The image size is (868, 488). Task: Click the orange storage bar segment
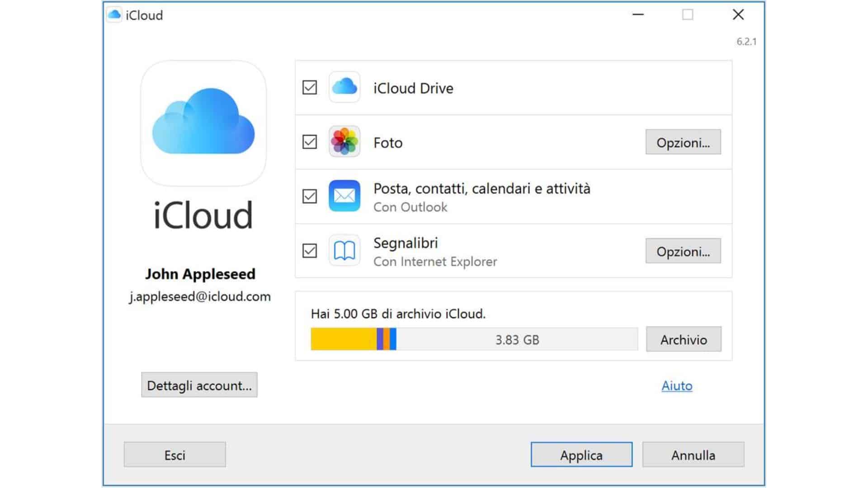point(387,339)
